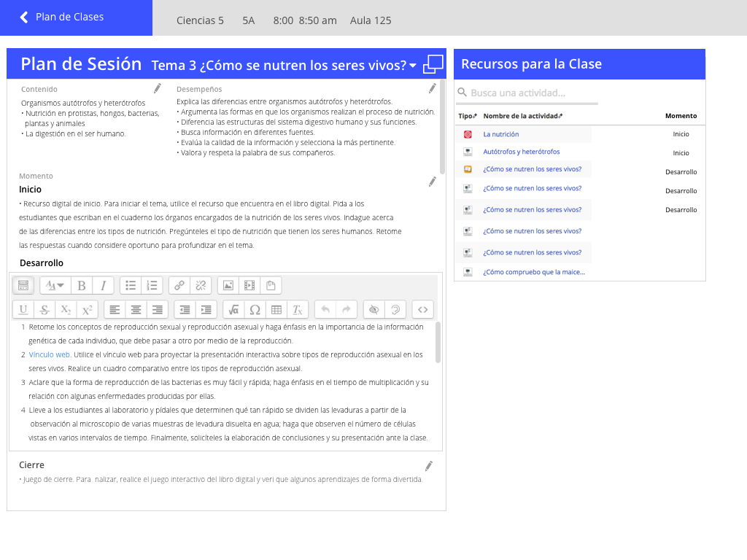This screenshot has height=560, width=747.
Task: Insert special character with Omega icon
Action: coord(255,310)
